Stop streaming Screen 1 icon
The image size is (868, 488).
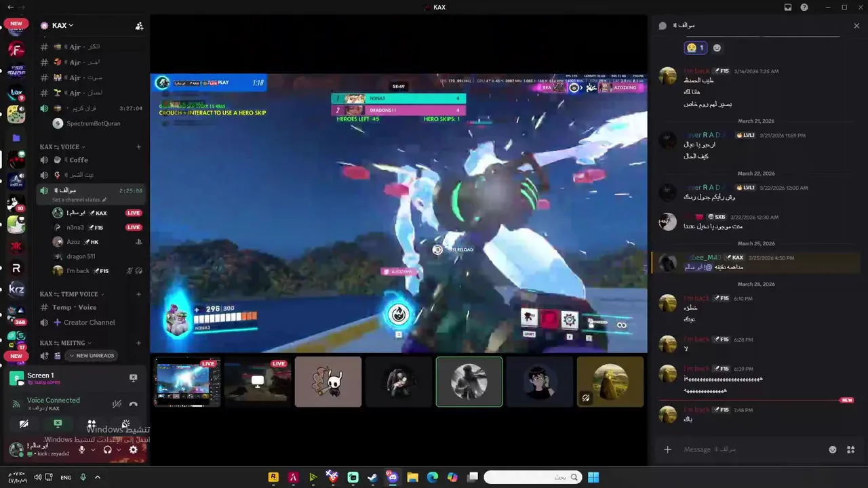[133, 378]
